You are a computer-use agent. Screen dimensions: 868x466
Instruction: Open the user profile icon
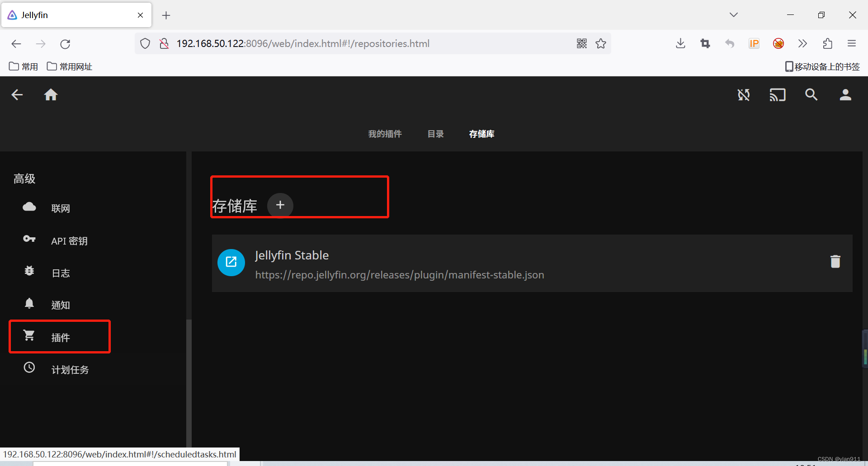(845, 95)
